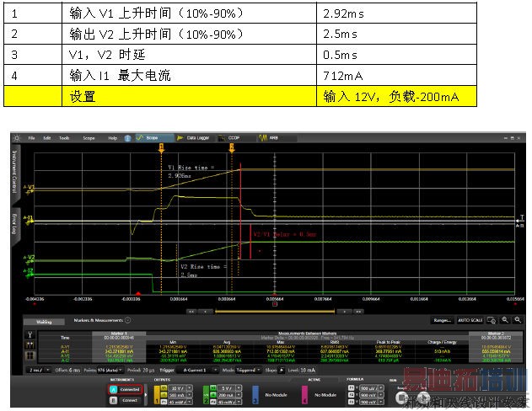
Task: Open the Scope menu
Action: tap(89, 138)
